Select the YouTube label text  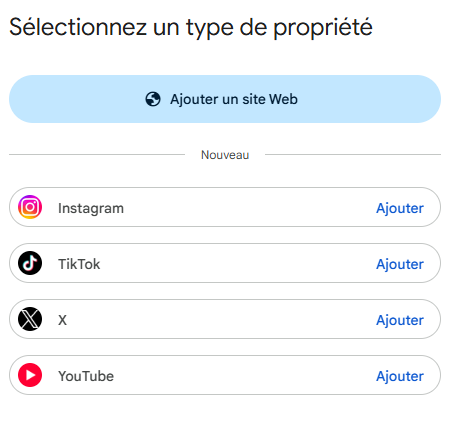click(x=86, y=376)
